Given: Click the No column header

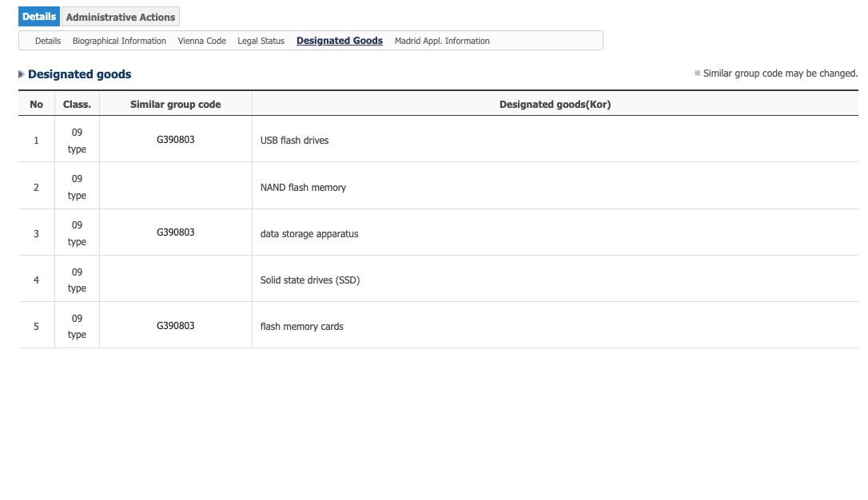Looking at the screenshot, I should [36, 104].
